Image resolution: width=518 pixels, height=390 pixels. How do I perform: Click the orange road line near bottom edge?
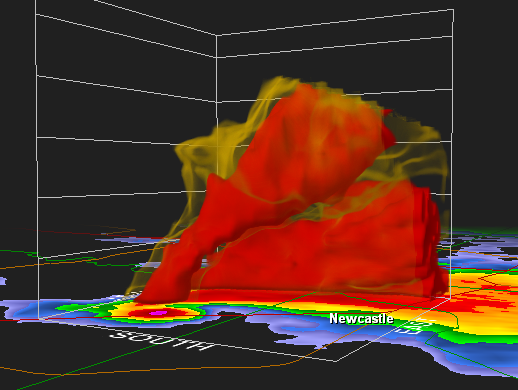[x=167, y=370]
